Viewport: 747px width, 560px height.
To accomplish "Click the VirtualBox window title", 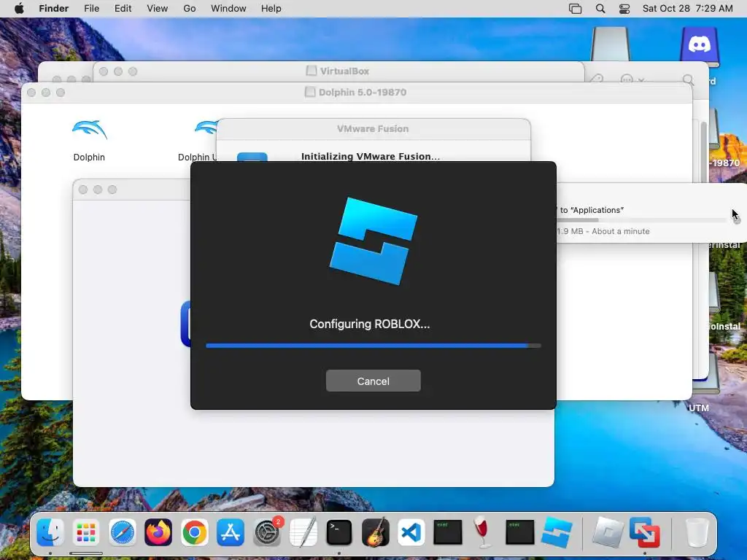I will coord(344,71).
